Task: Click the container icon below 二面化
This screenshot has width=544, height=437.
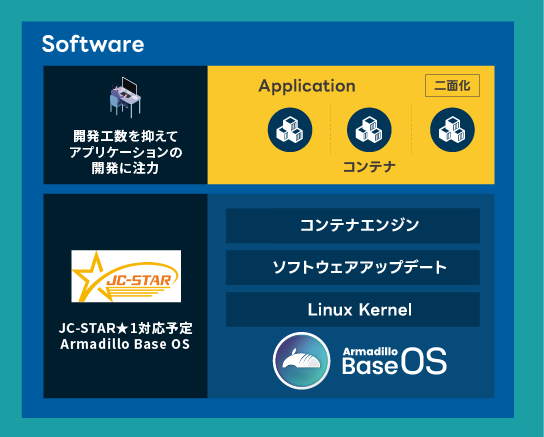Action: pos(452,130)
